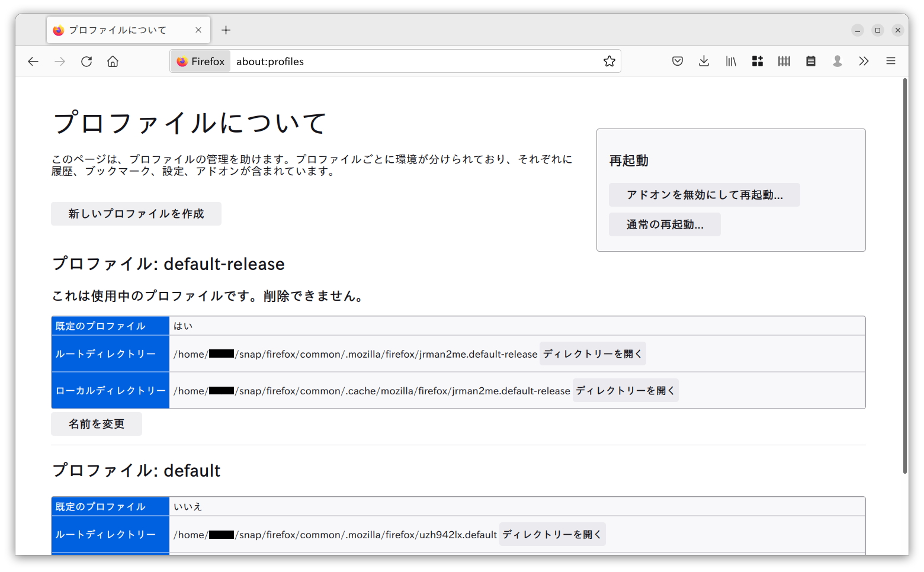This screenshot has width=924, height=572.
Task: Click the home button
Action: point(113,61)
